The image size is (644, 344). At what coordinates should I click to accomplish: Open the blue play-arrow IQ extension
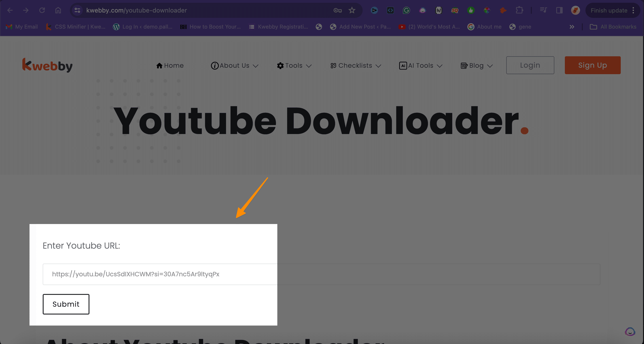pos(374,10)
